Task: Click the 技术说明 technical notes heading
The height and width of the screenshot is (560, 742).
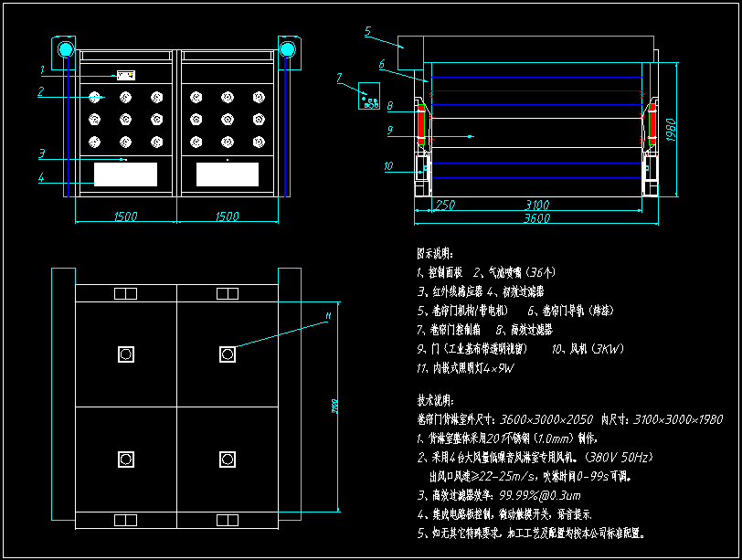Action: pyautogui.click(x=435, y=400)
